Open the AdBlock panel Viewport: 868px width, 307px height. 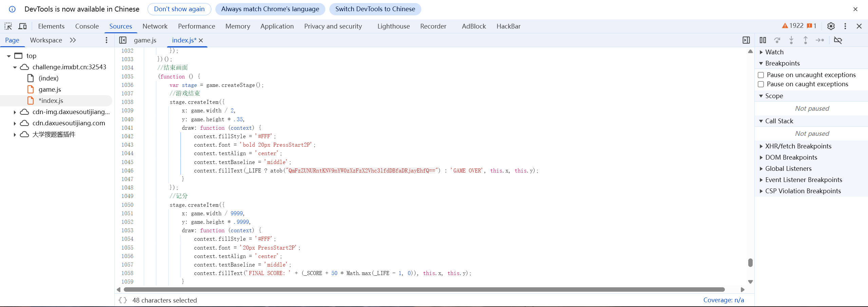474,26
